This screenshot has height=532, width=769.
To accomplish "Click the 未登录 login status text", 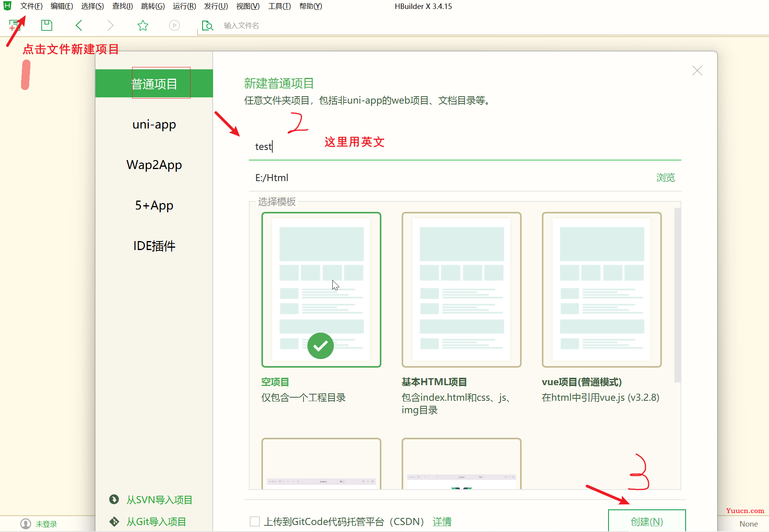I will point(46,524).
